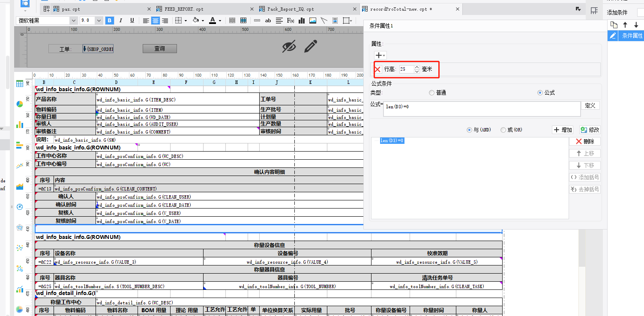
Task: Select the 或(OR) radio option
Action: [503, 130]
